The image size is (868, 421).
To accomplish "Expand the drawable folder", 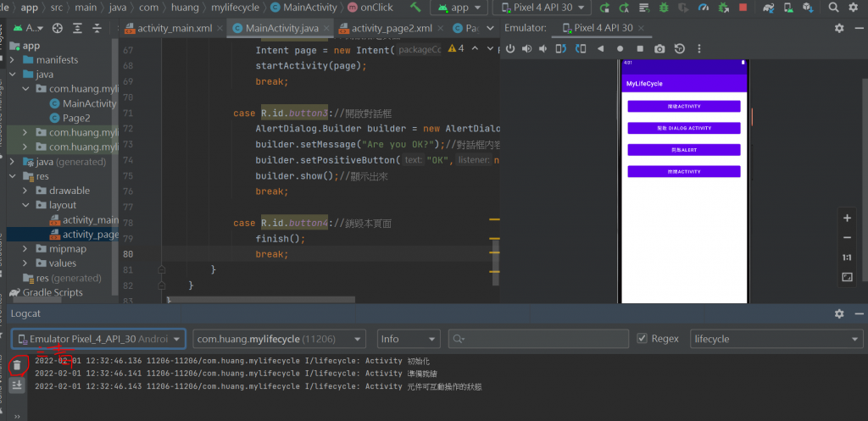I will tap(25, 191).
